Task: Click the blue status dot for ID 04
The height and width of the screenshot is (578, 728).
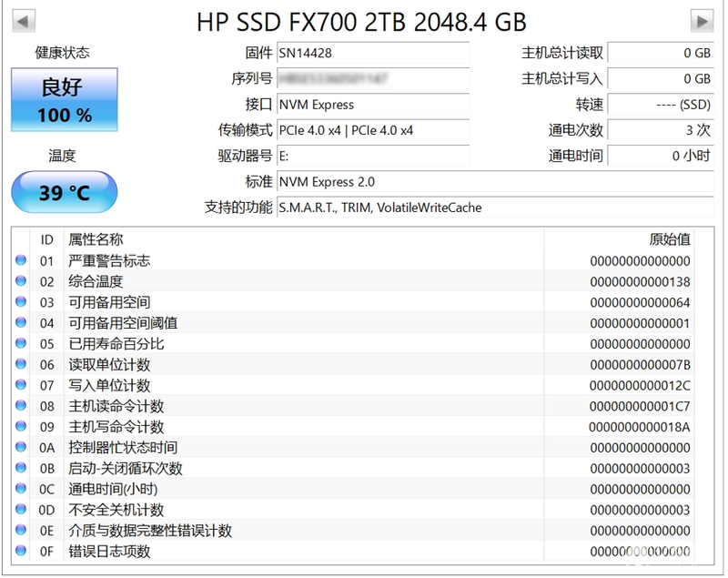Action: click(21, 322)
